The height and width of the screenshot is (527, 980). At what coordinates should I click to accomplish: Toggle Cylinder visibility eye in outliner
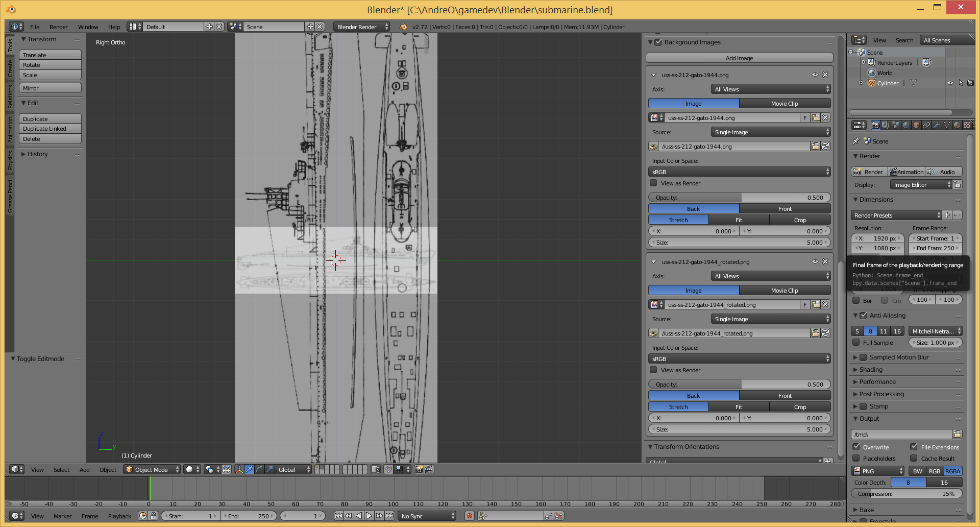click(950, 83)
